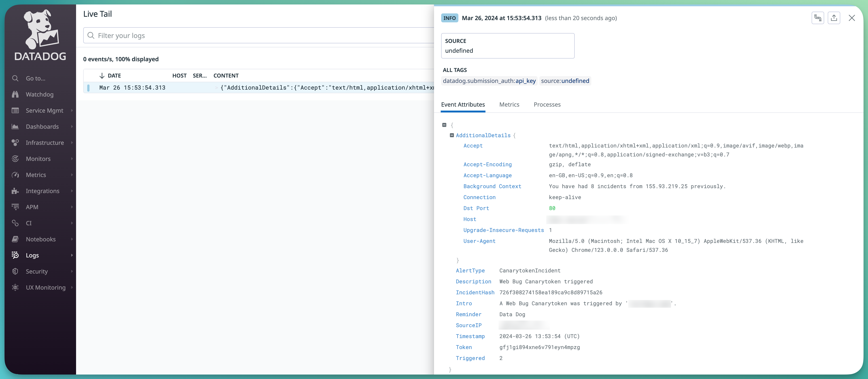Screen dimensions: 868x379
Task: Click the HOST column header
Action: tap(179, 76)
